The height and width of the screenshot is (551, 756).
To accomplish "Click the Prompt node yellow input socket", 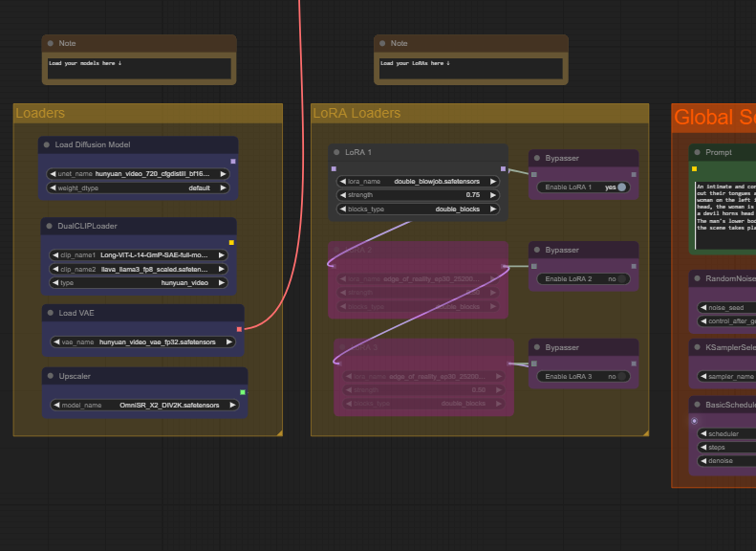I will [x=694, y=169].
